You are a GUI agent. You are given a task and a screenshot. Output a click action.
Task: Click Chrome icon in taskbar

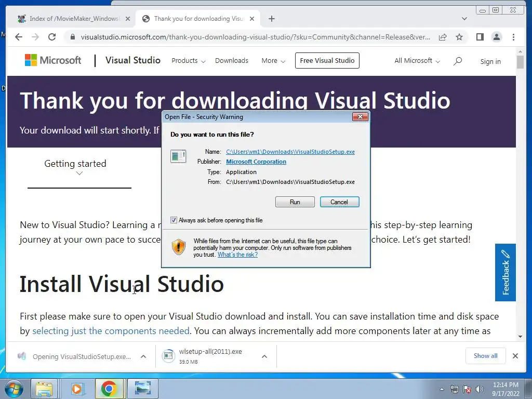(x=109, y=389)
